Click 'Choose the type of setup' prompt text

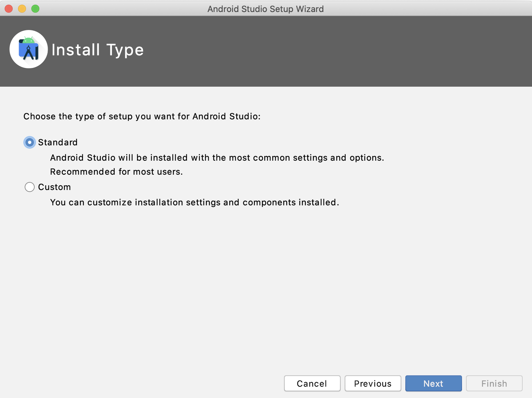click(142, 116)
